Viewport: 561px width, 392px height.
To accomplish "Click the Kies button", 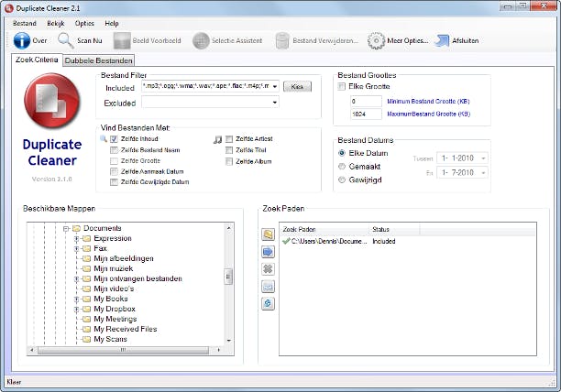I will click(x=297, y=86).
